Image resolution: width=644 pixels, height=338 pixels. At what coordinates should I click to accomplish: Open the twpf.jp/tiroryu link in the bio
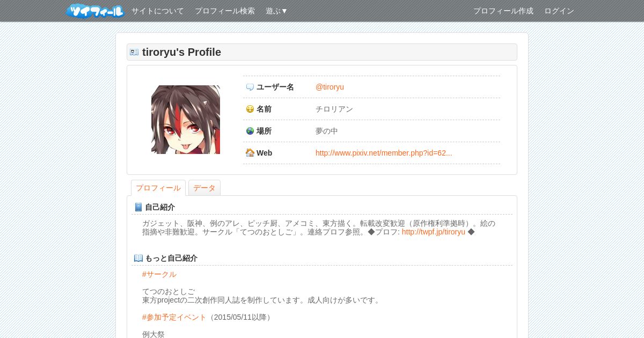(434, 232)
